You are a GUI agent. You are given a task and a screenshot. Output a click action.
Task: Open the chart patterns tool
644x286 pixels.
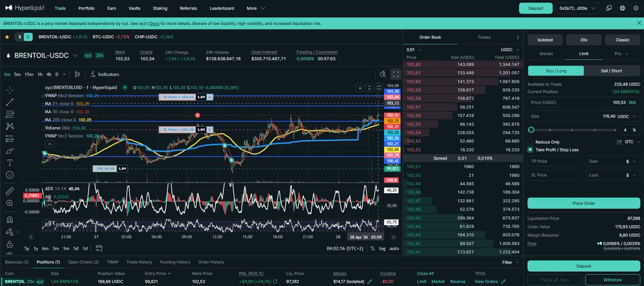[x=10, y=126]
